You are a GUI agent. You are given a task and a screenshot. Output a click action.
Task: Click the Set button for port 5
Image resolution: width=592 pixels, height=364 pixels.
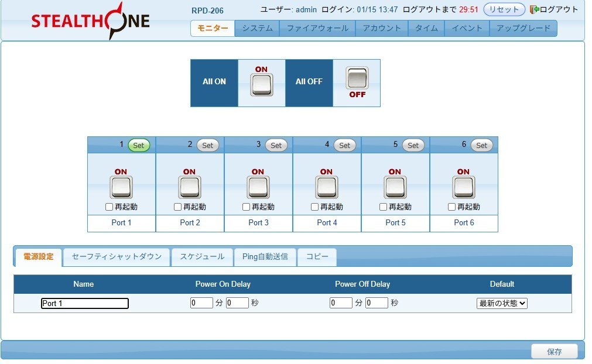pyautogui.click(x=413, y=145)
